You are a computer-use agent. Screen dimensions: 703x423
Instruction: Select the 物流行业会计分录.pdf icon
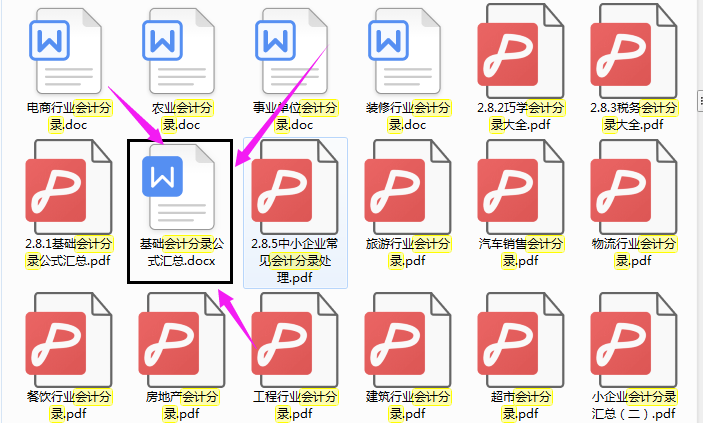[x=634, y=187]
